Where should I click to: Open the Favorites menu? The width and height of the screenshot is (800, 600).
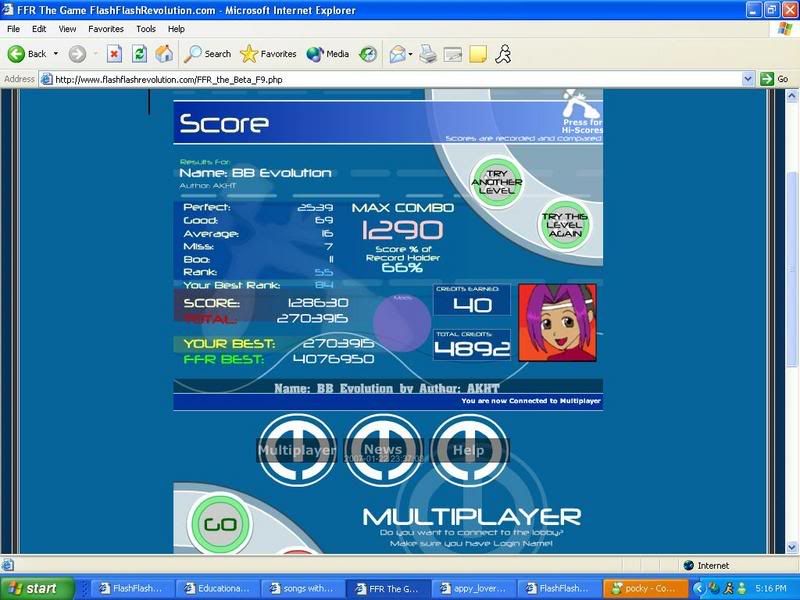[x=106, y=29]
